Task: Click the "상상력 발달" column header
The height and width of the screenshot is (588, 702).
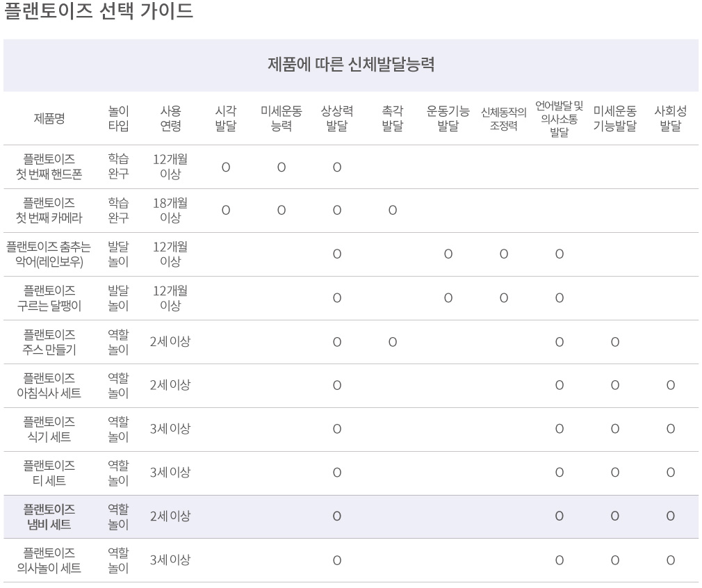Action: [x=337, y=118]
